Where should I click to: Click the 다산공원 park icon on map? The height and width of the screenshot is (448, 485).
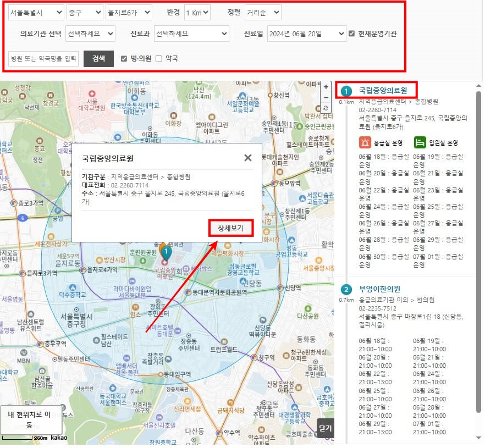tap(308, 308)
